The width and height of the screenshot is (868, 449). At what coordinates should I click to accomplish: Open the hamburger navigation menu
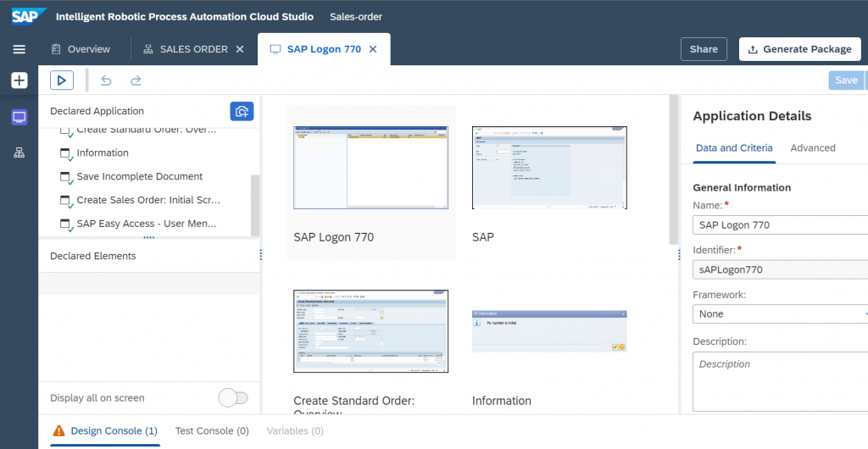tap(19, 49)
